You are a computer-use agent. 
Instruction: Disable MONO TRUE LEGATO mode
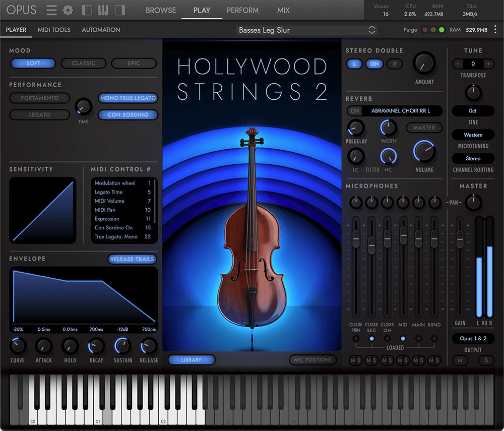[128, 98]
